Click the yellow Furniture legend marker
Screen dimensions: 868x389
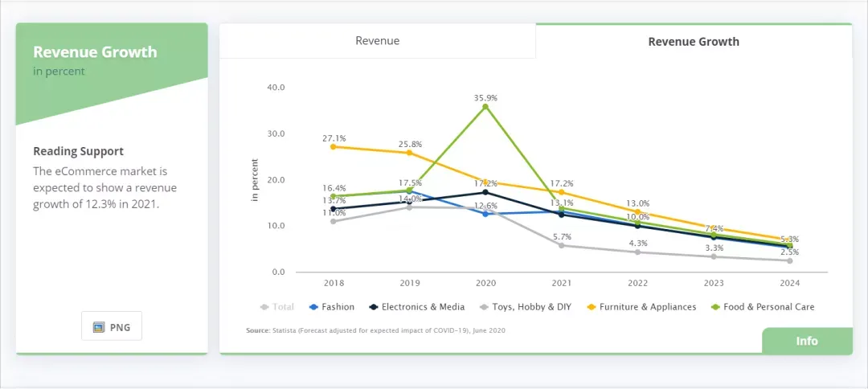pos(590,307)
